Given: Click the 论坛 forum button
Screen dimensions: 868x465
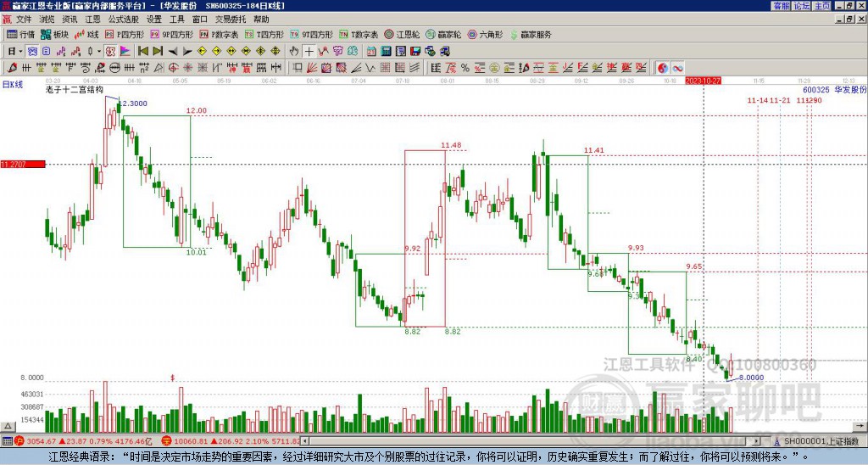Looking at the screenshot, I should (801, 6).
